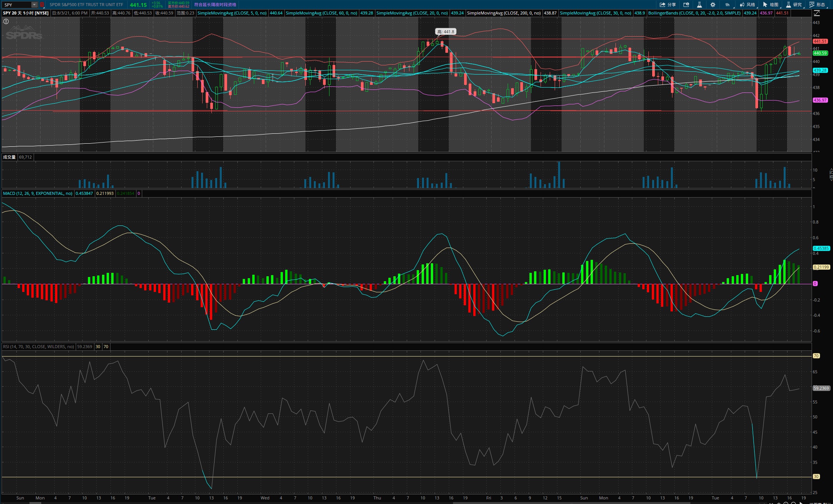
Task: Click the 开:440.53 open price readout
Action: (100, 13)
